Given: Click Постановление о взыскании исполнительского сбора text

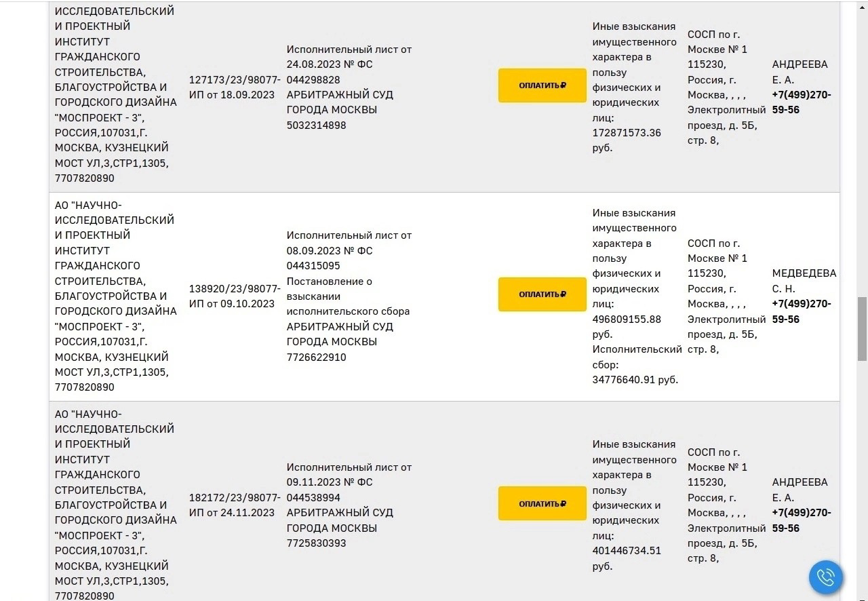Looking at the screenshot, I should coord(348,296).
